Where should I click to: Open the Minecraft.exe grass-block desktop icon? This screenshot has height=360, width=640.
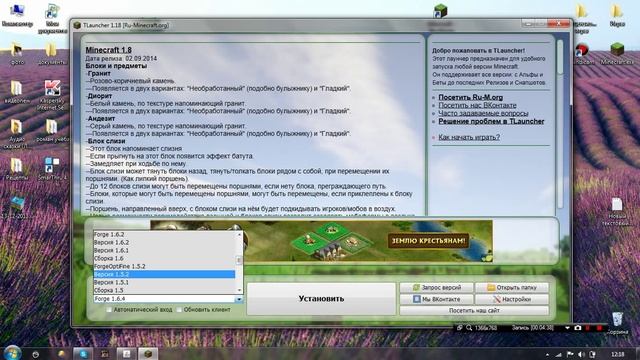tap(617, 53)
